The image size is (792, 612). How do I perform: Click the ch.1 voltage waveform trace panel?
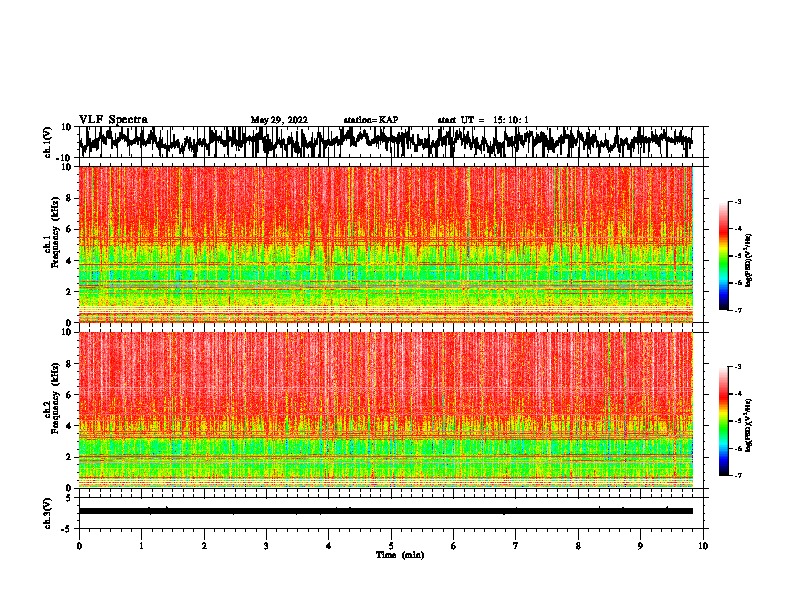(x=391, y=142)
